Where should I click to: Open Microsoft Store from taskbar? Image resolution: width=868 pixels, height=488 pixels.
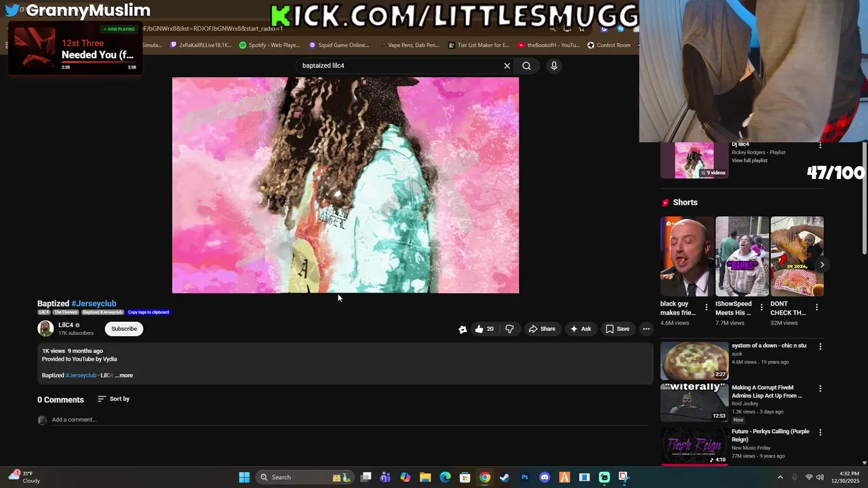[x=465, y=477]
